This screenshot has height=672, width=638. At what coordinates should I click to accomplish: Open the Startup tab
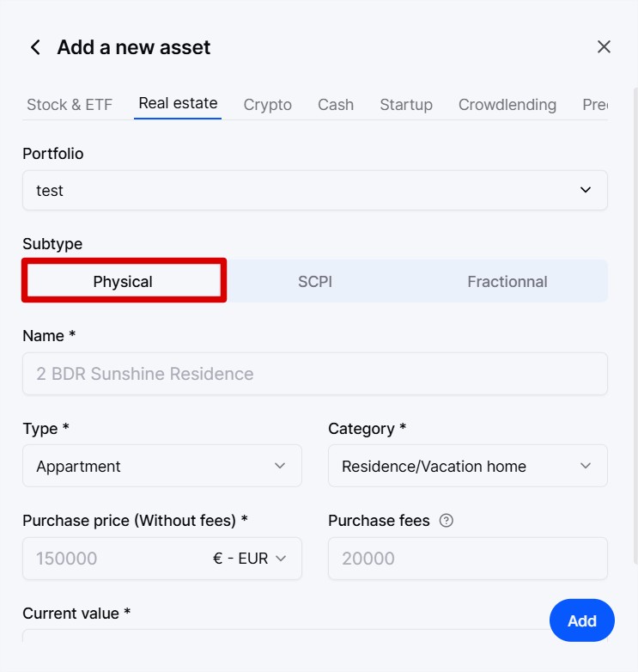pyautogui.click(x=406, y=105)
